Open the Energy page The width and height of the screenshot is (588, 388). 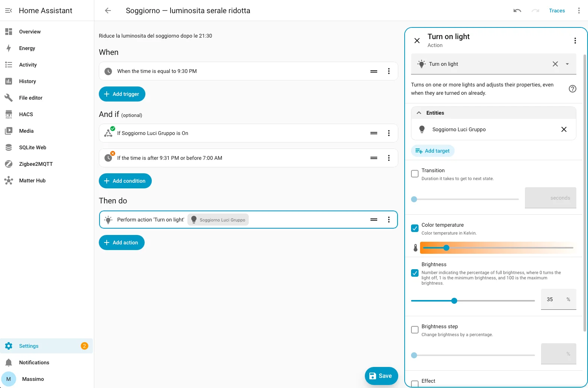coord(47,48)
